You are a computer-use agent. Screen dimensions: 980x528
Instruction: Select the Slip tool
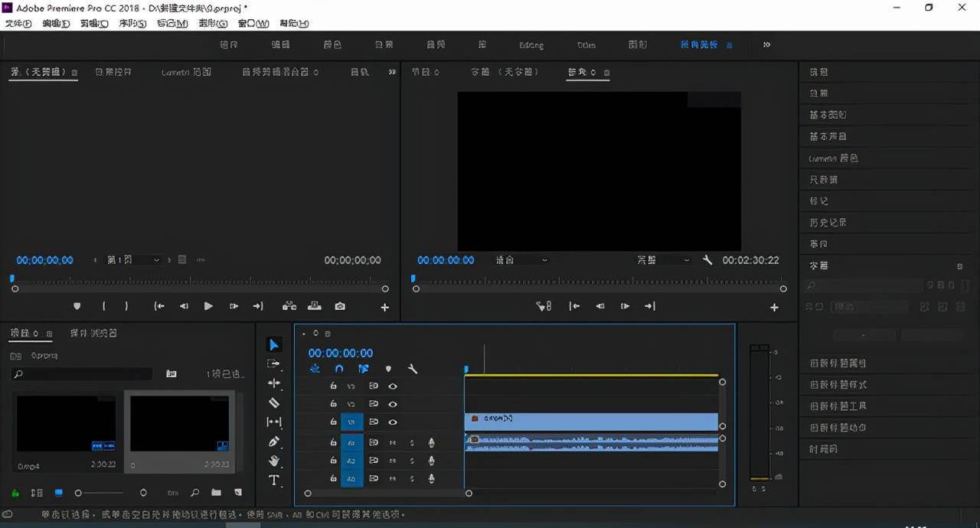[274, 422]
